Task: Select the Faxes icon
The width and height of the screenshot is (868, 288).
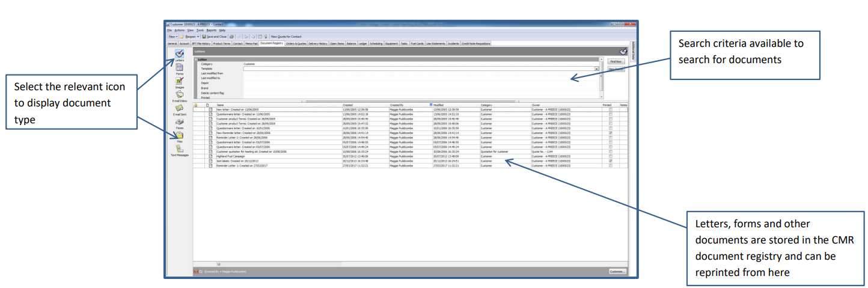Action: click(x=180, y=122)
